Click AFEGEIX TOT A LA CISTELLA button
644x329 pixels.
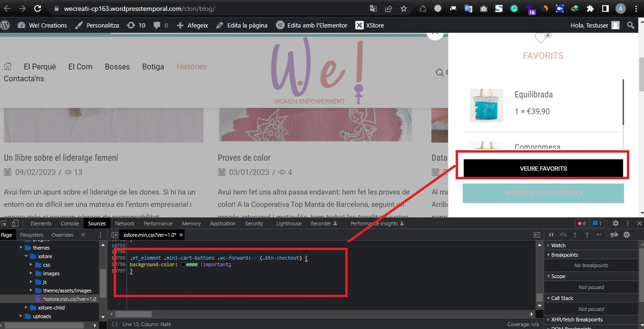[x=543, y=193]
